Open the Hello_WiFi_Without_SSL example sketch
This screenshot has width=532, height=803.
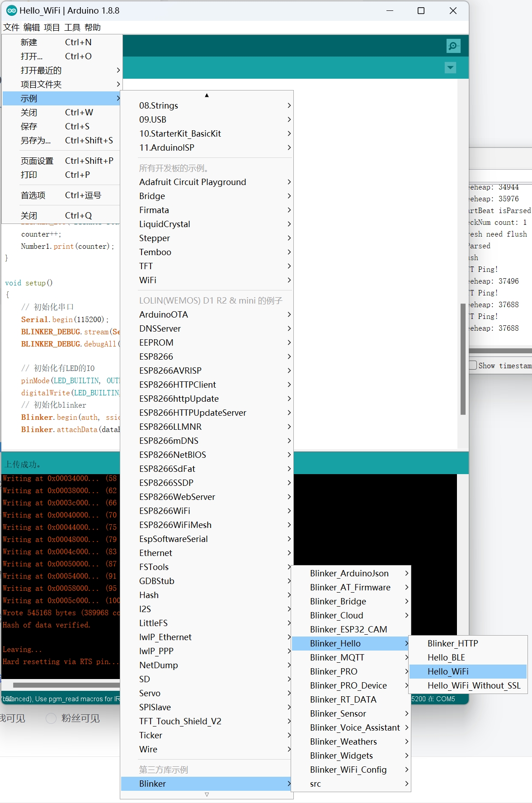pos(468,685)
